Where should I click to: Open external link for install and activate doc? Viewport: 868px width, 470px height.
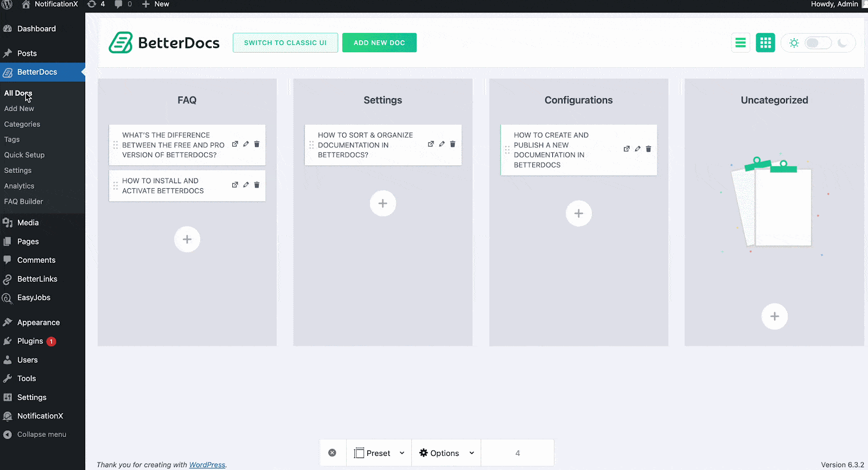[235, 185]
